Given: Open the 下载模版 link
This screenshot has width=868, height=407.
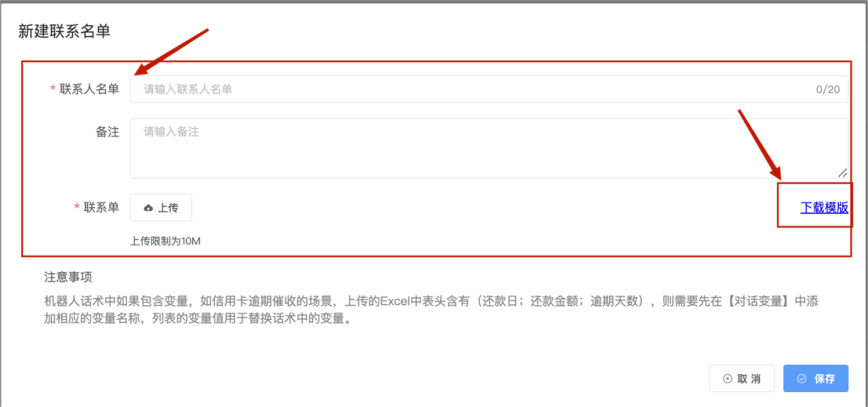Looking at the screenshot, I should [x=824, y=208].
